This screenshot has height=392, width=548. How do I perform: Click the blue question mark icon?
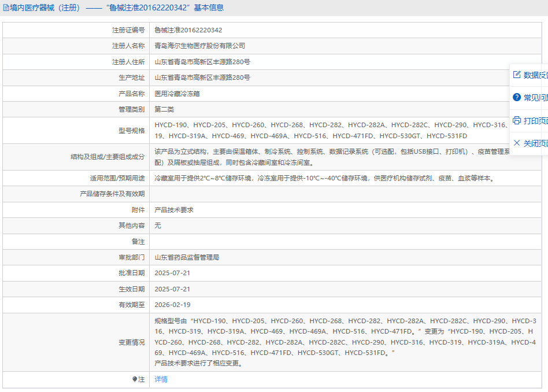517,97
